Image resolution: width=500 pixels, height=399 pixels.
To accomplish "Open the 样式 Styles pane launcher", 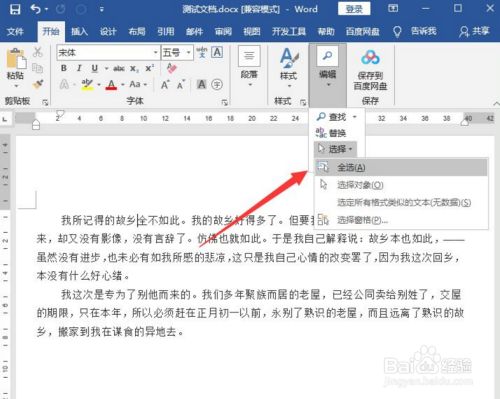I will 303,102.
